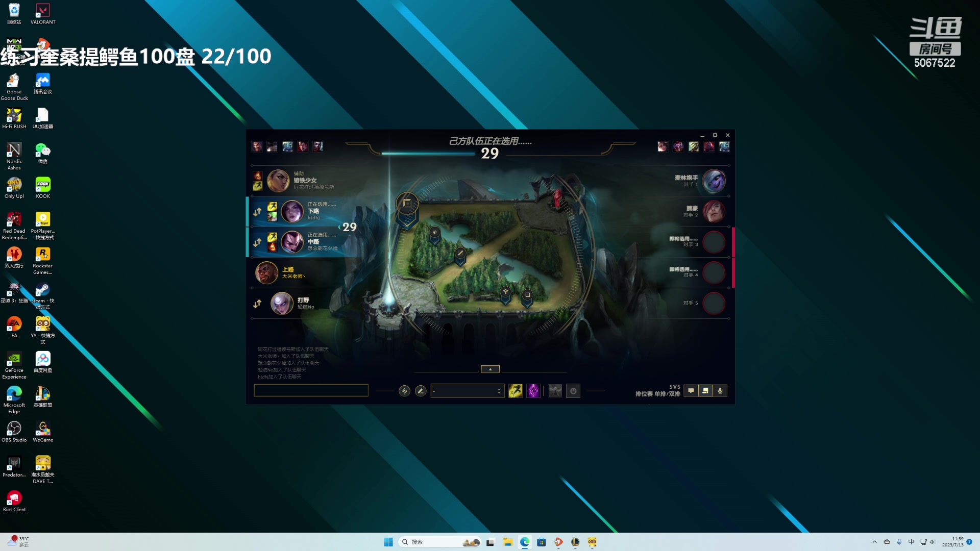This screenshot has height=551, width=980.
Task: Open the Recycle Bin desktop icon
Action: pyautogui.click(x=14, y=14)
